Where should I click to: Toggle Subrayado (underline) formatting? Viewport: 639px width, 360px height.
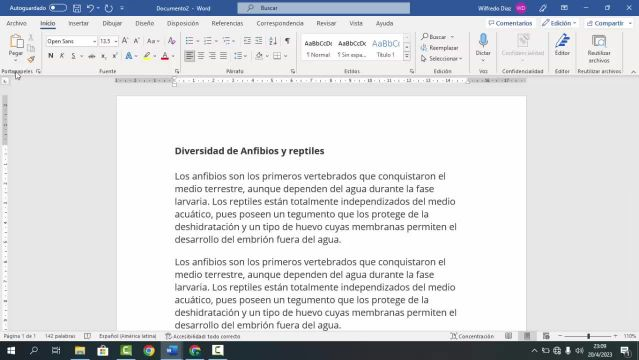click(x=73, y=56)
